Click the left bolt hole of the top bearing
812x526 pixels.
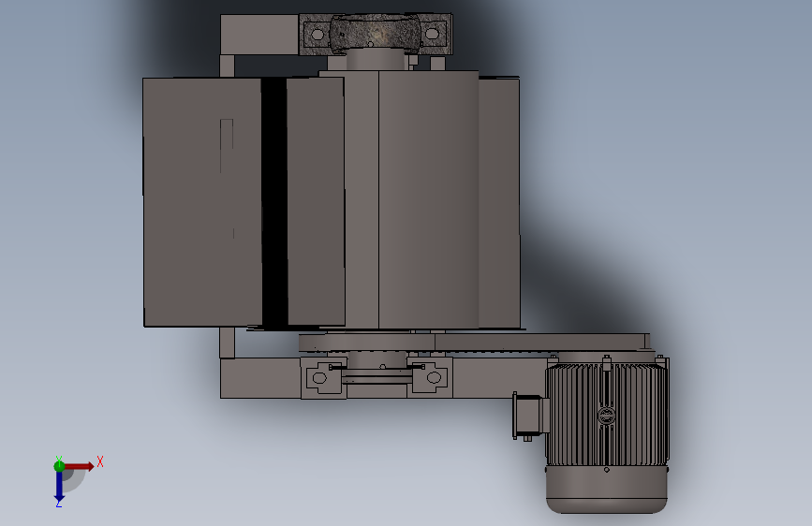[x=318, y=35]
